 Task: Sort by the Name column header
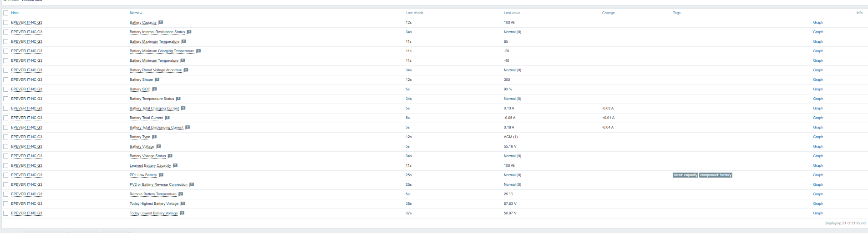[x=136, y=13]
